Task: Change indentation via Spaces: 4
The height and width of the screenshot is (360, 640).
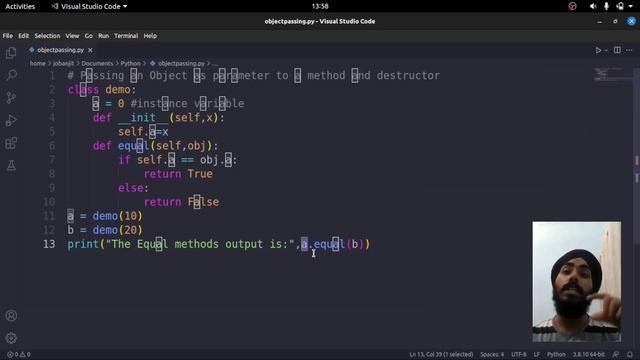Action: tap(492, 354)
